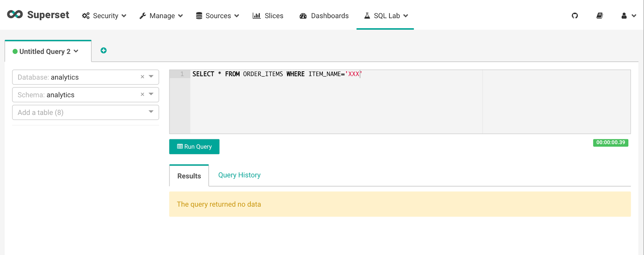The image size is (644, 255).
Task: Add a new query tab with plus icon
Action: [x=103, y=50]
